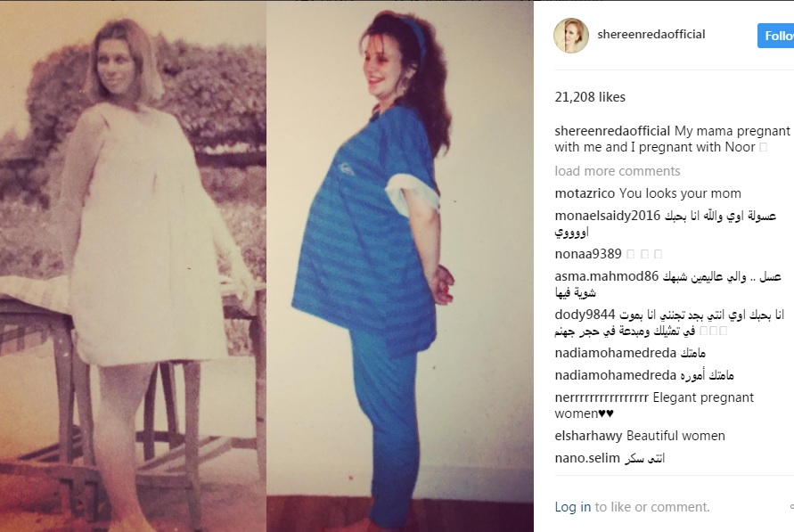The width and height of the screenshot is (794, 532).
Task: Open asma.mahmod86 commenter profile
Action: tap(607, 276)
